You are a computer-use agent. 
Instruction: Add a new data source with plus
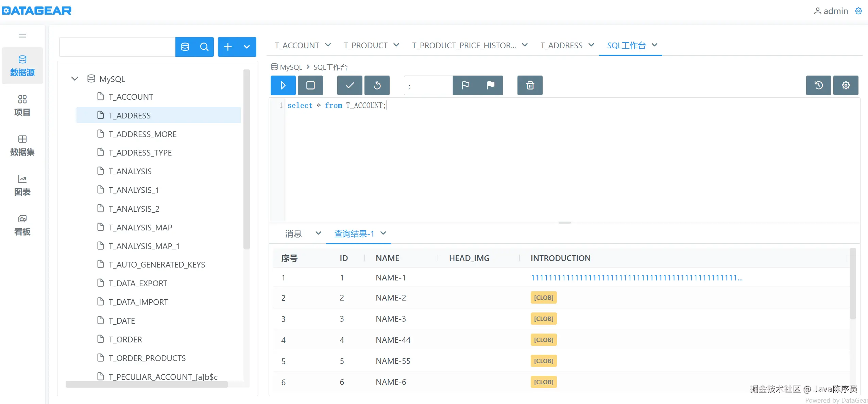pyautogui.click(x=228, y=47)
